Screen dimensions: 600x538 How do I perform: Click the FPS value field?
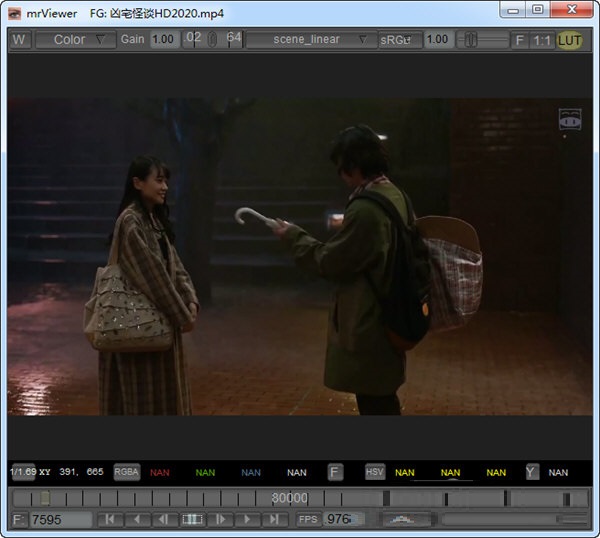pos(343,519)
